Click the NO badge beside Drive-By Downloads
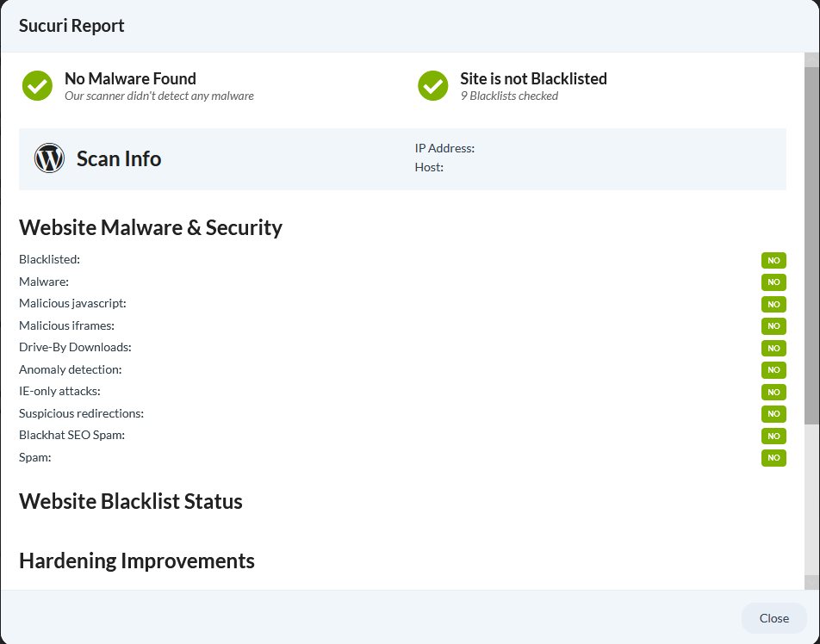This screenshot has height=644, width=820. click(773, 348)
